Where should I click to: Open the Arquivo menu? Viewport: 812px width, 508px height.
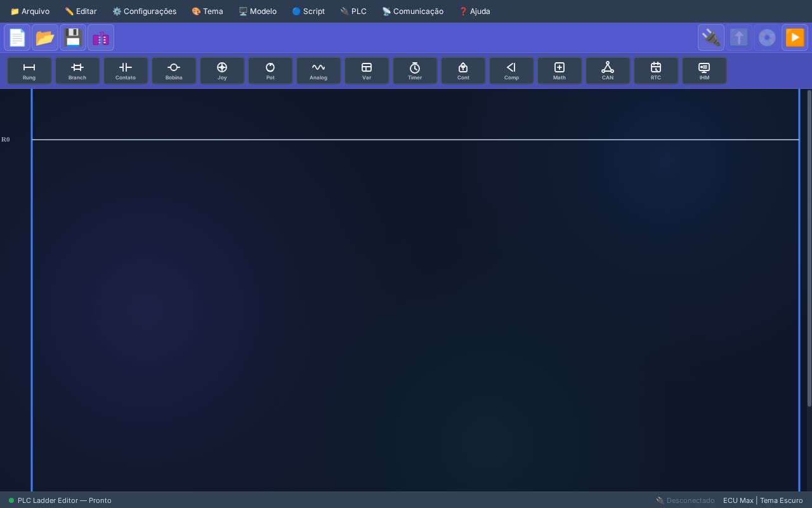point(30,11)
